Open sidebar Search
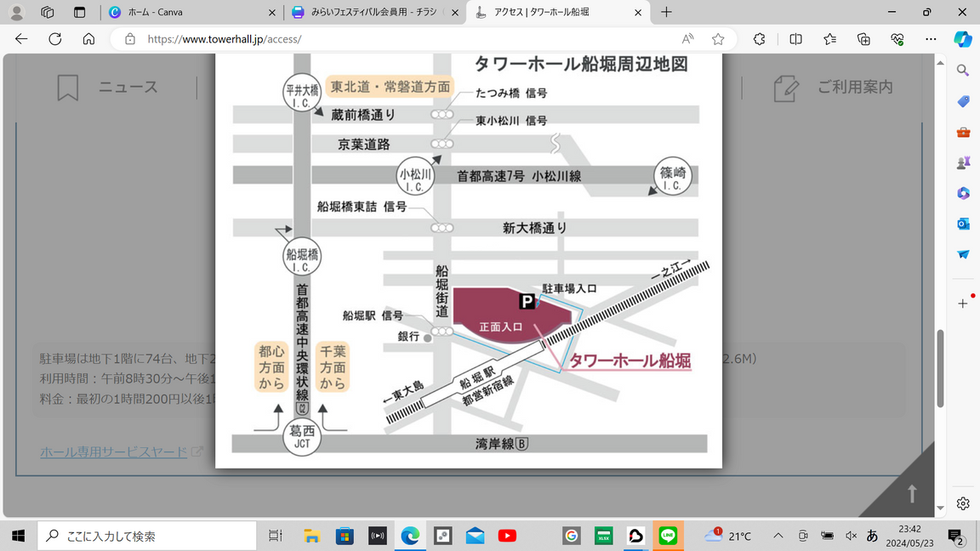Screen dimensions: 980x551 963,70
